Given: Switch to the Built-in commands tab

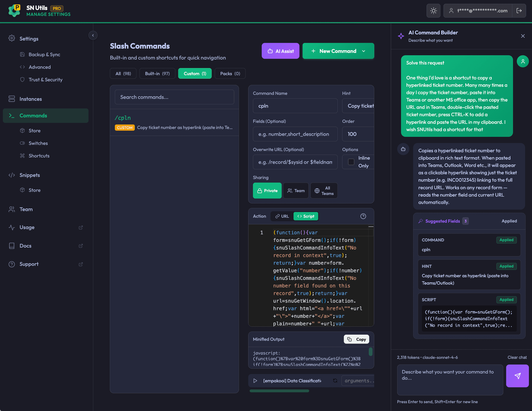Looking at the screenshot, I should click(x=157, y=73).
